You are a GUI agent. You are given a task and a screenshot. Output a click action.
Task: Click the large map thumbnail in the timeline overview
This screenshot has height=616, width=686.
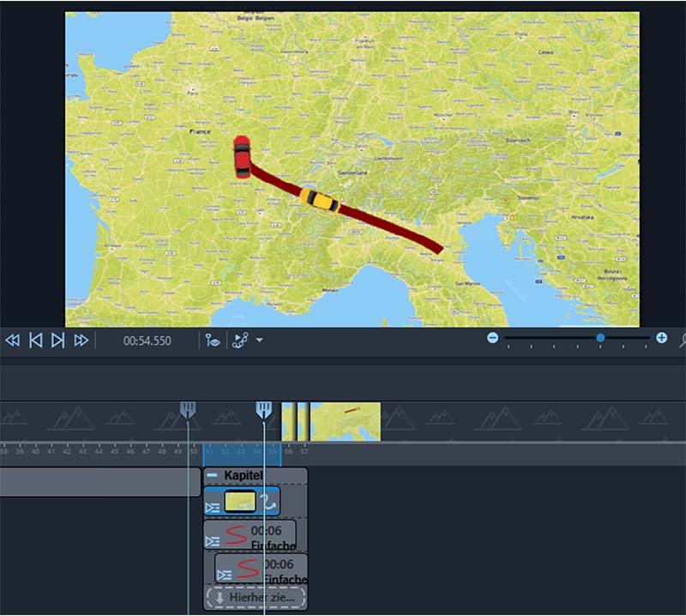(345, 420)
